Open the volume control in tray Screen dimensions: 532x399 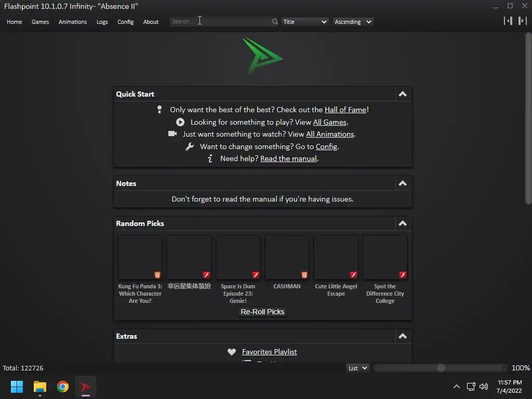(484, 387)
